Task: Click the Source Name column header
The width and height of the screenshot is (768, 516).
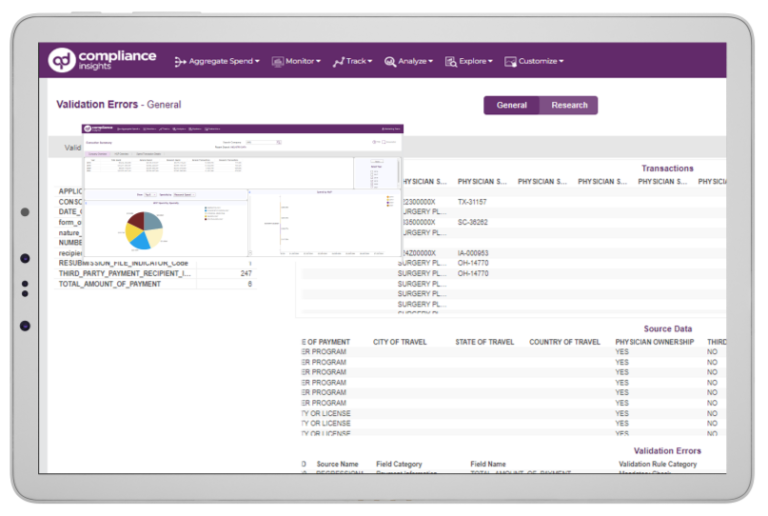Action: pyautogui.click(x=337, y=464)
